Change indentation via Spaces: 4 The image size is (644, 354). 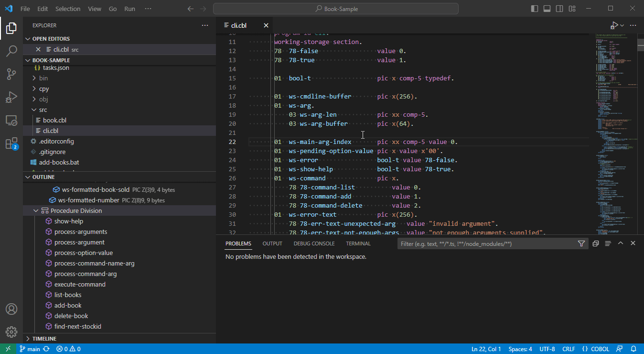coord(520,349)
